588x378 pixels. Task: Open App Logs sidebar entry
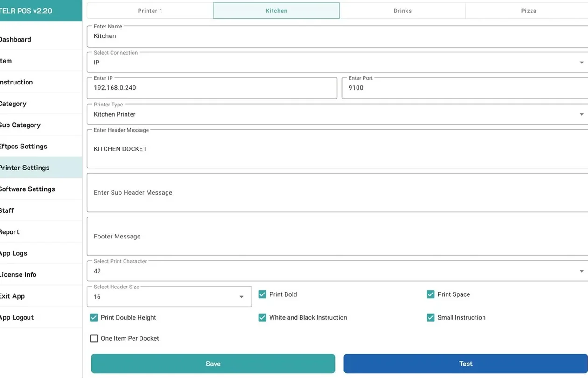click(41, 253)
